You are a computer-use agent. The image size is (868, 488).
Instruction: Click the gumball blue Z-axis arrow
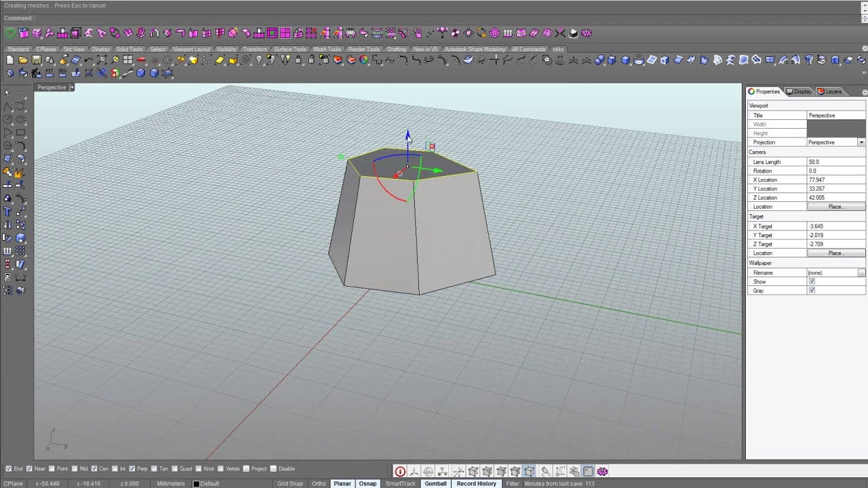(408, 136)
